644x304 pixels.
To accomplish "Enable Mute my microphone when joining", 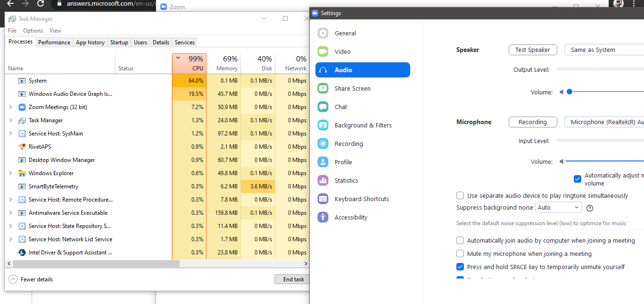I will (460, 253).
